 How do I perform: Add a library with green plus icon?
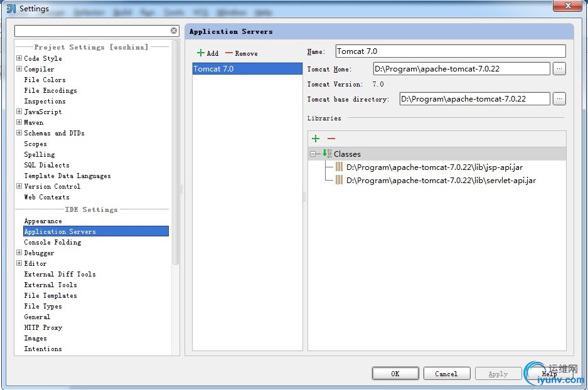[316, 139]
